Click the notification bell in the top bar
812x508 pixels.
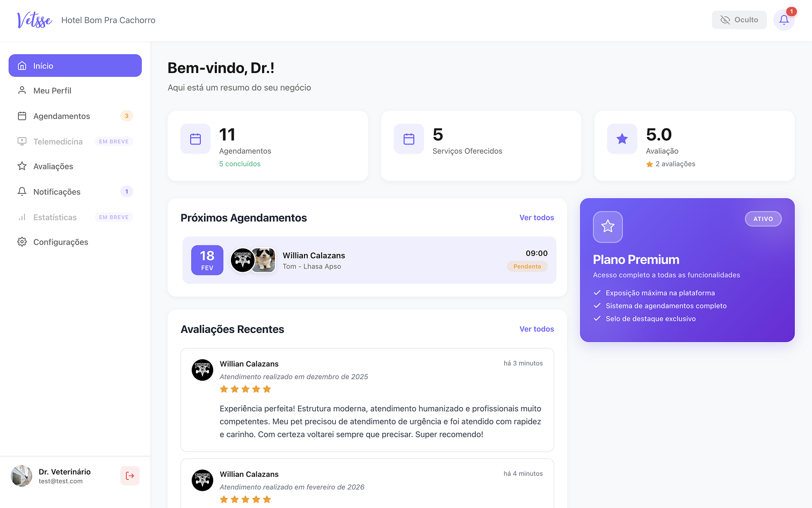click(784, 20)
